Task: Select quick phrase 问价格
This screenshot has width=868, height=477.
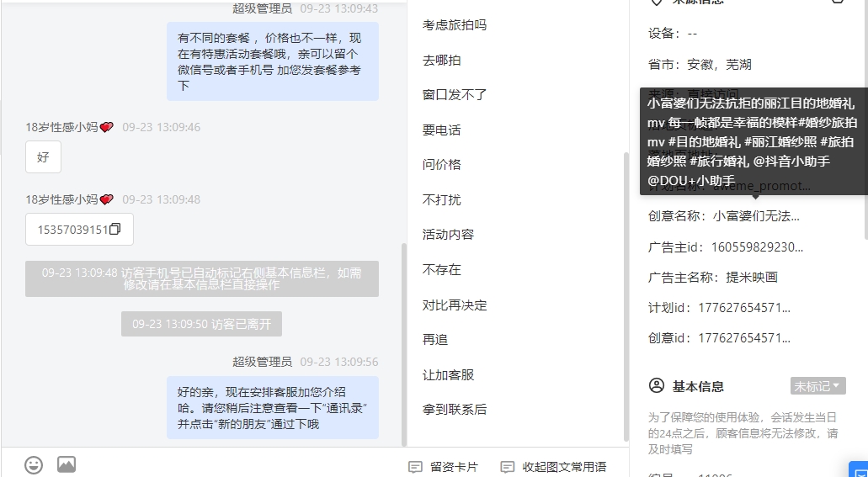Action: (442, 164)
